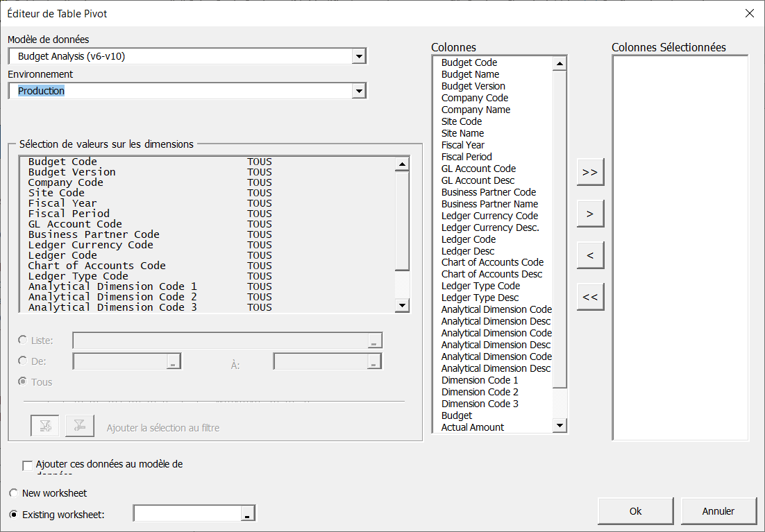Image resolution: width=765 pixels, height=532 pixels.
Task: Remove all columns with the << button
Action: [590, 297]
